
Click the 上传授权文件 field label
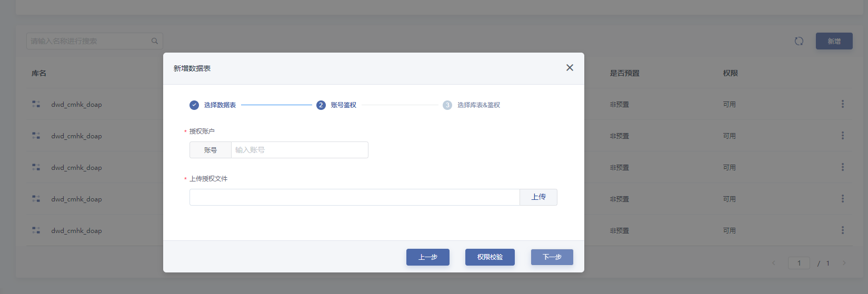208,179
